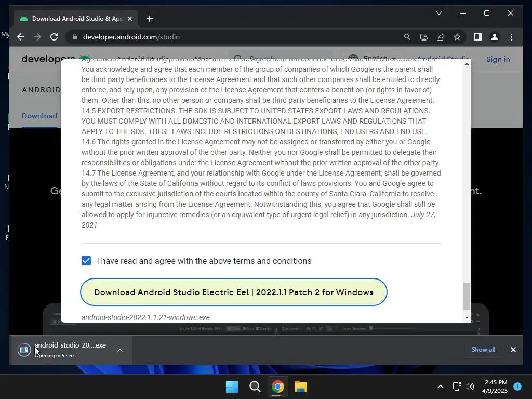This screenshot has height=399, width=532.
Task: Open File Explorer from taskbar
Action: (301, 387)
